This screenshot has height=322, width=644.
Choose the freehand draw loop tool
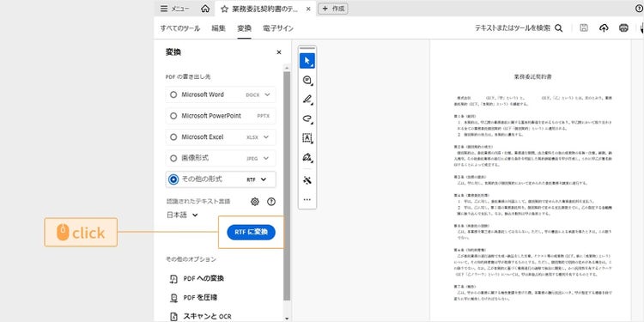[307, 118]
